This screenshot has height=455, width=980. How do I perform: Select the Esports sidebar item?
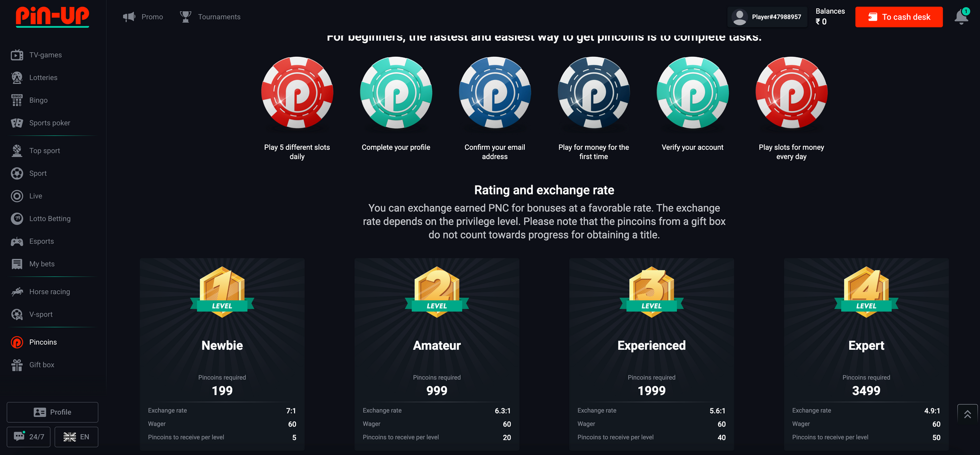(x=41, y=241)
